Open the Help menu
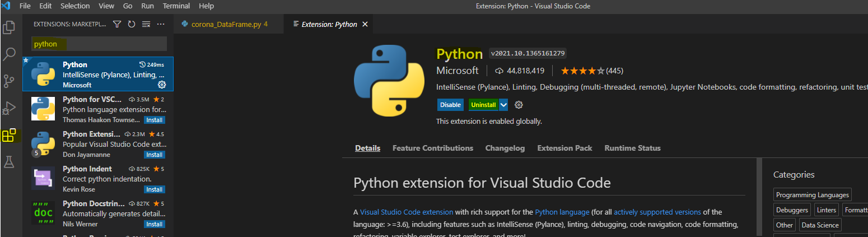Image resolution: width=868 pixels, height=237 pixels. tap(207, 6)
